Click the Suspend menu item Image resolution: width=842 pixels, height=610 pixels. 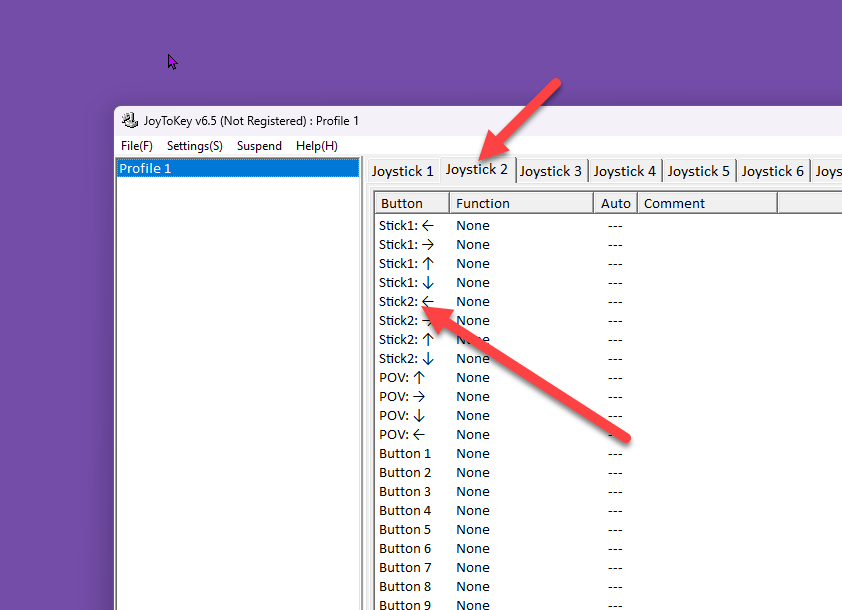coord(259,146)
